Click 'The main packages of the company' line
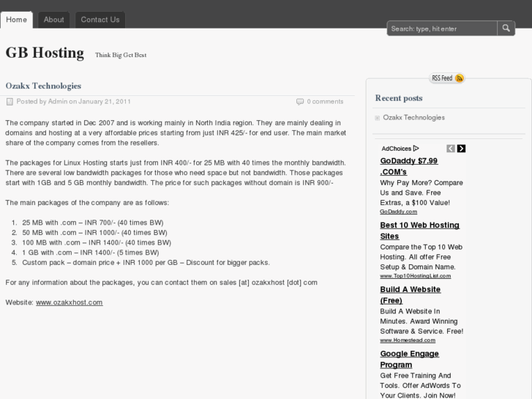The image size is (532, 399). [87, 203]
